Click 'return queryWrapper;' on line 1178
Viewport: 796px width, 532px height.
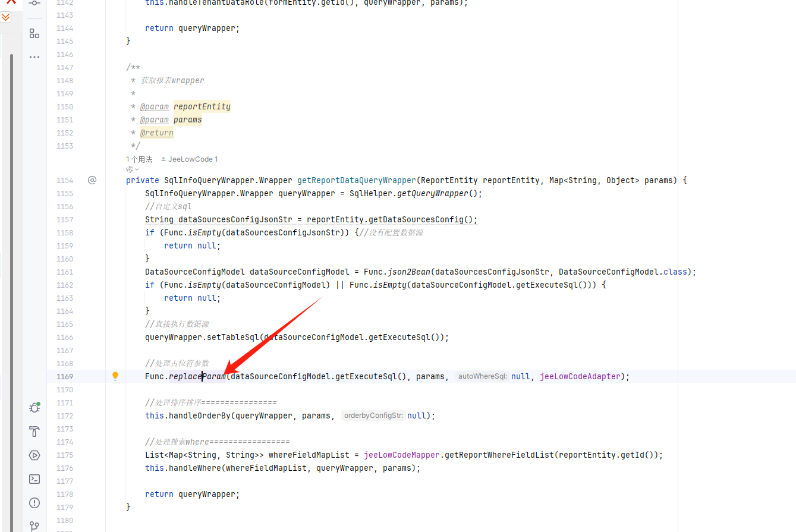tap(193, 494)
